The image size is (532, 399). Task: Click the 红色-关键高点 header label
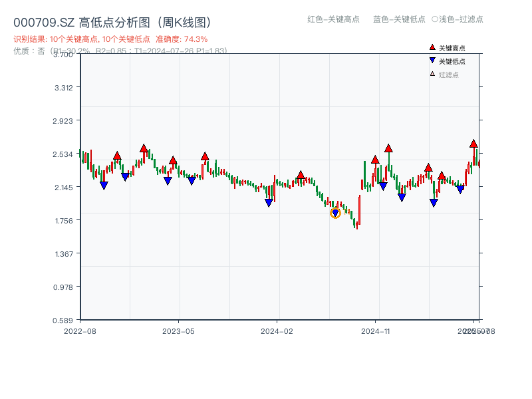333,19
